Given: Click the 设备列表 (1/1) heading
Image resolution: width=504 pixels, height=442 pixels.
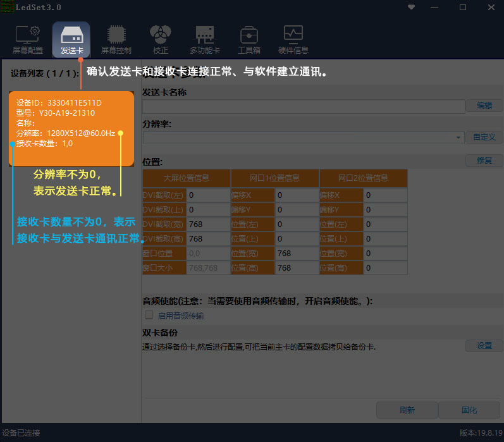Looking at the screenshot, I should click(x=45, y=73).
